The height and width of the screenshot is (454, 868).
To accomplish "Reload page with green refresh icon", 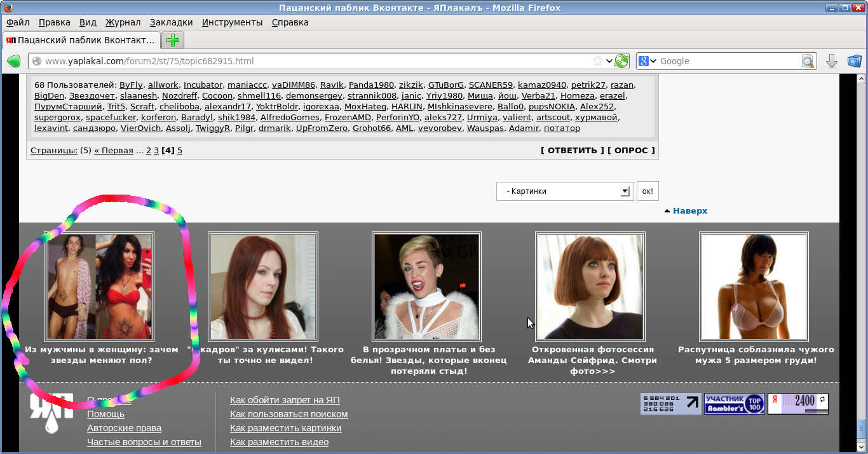I will pyautogui.click(x=621, y=61).
